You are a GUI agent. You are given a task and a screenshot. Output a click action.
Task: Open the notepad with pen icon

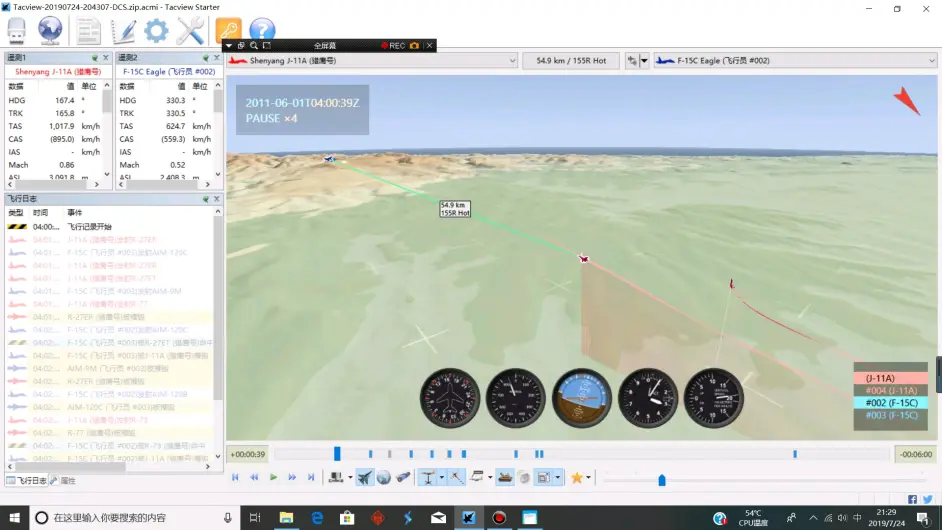pos(123,31)
